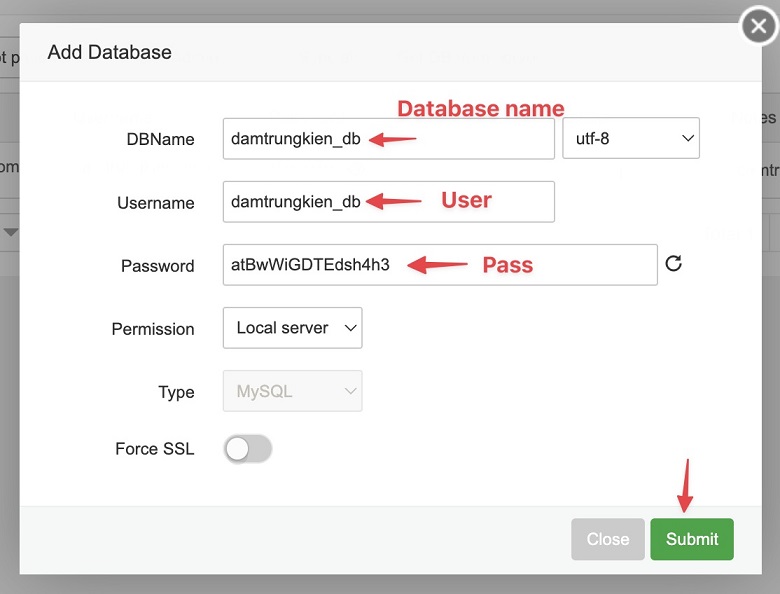The width and height of the screenshot is (780, 594).
Task: Enable the Force SSL switch
Action: pos(248,450)
